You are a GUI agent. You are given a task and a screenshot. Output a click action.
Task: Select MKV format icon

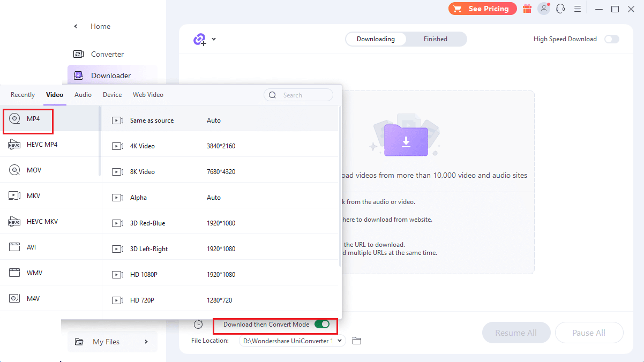(x=14, y=195)
